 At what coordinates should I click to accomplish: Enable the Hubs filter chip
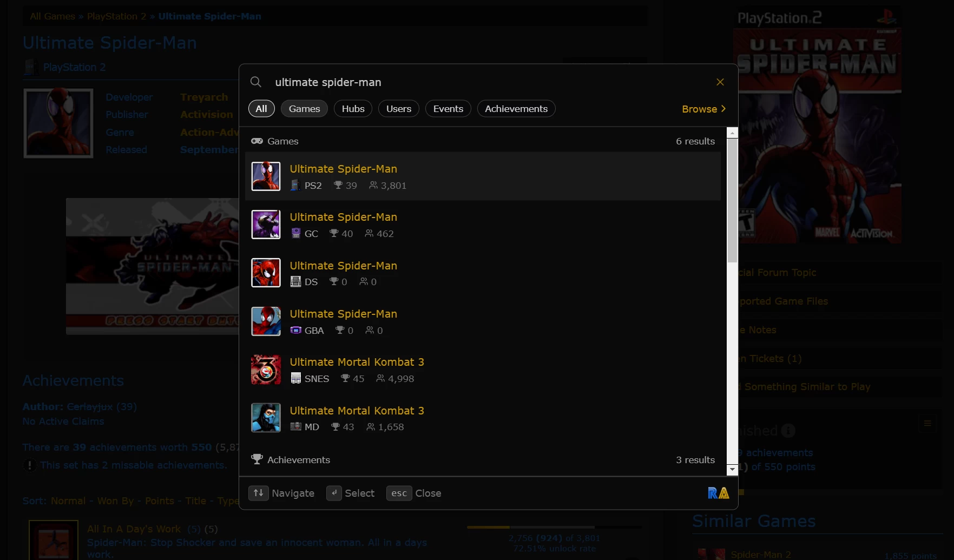(x=353, y=109)
